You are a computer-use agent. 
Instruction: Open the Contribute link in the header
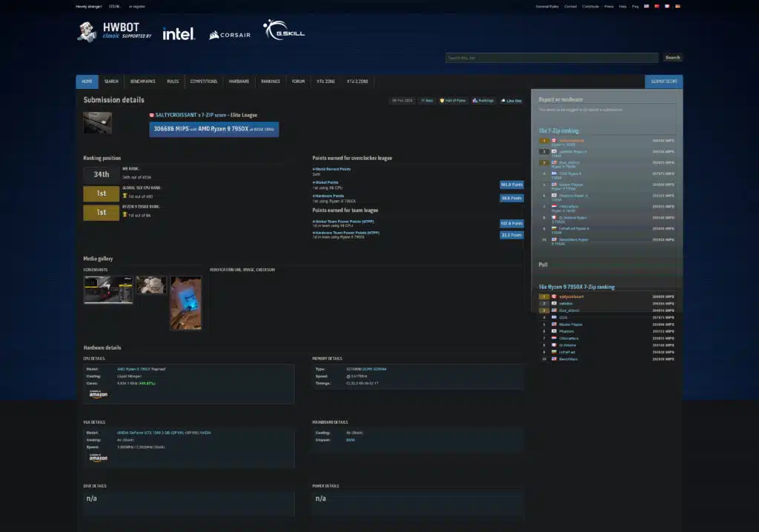coord(591,6)
